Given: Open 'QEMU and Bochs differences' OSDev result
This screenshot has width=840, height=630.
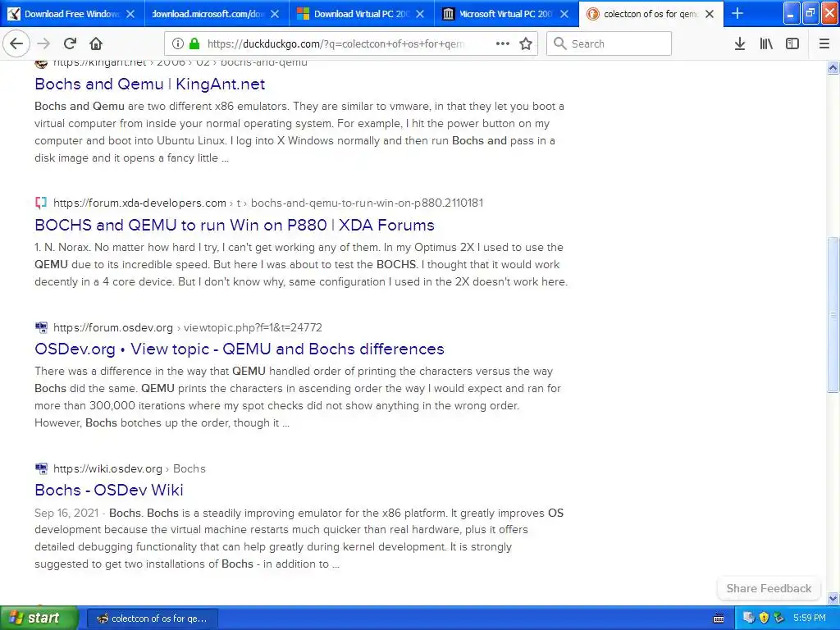Looking at the screenshot, I should [239, 349].
